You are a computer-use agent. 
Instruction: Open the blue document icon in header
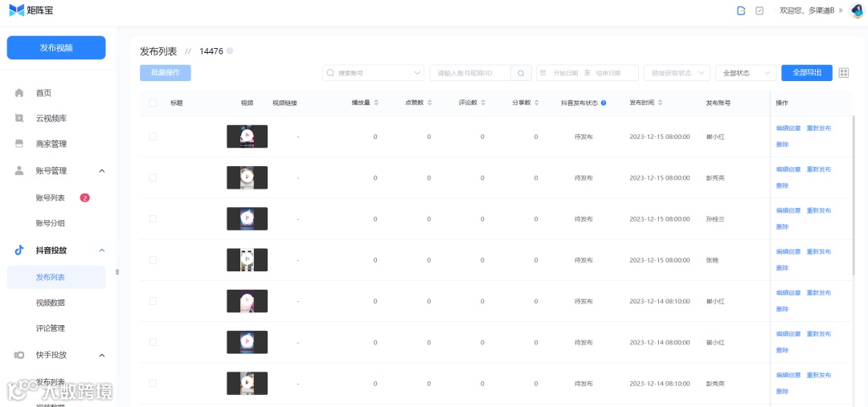(x=741, y=10)
